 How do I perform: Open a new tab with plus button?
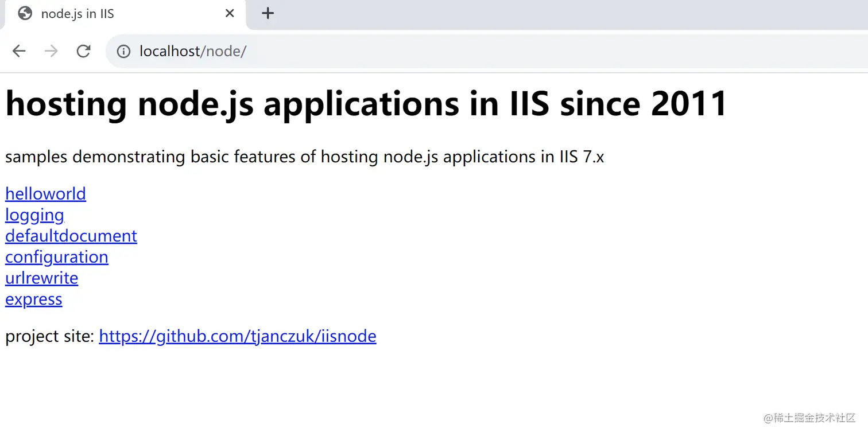[268, 13]
